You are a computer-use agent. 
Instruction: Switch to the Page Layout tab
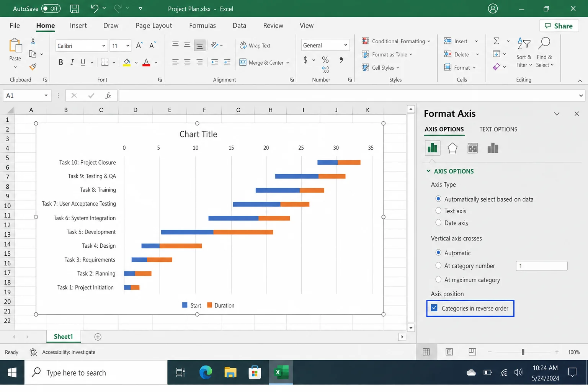click(x=154, y=26)
